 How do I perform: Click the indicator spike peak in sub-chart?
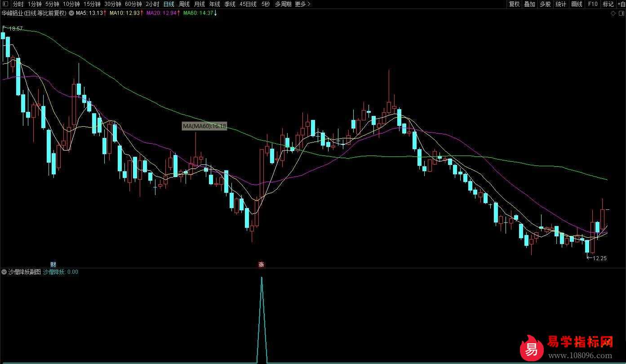tap(262, 278)
